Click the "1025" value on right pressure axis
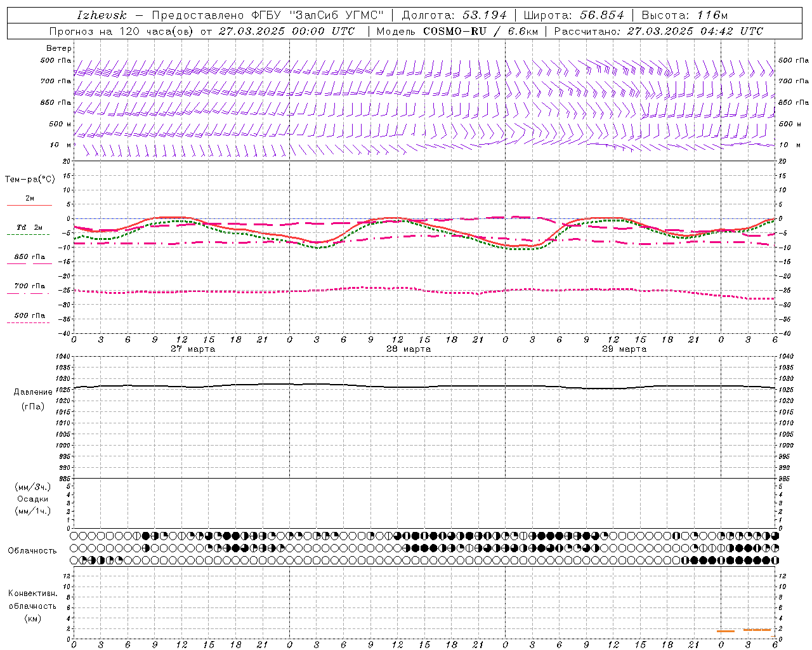Image resolution: width=812 pixels, height=650 pixels. click(x=787, y=390)
